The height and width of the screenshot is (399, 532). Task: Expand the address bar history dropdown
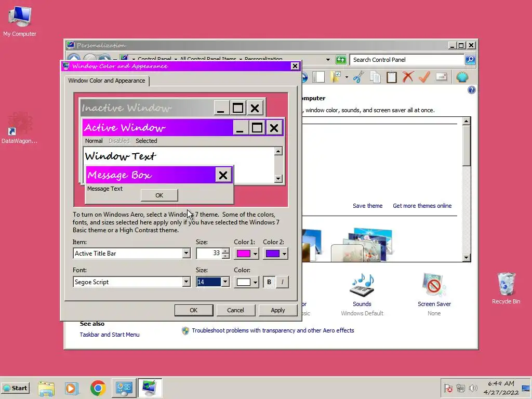pos(328,60)
